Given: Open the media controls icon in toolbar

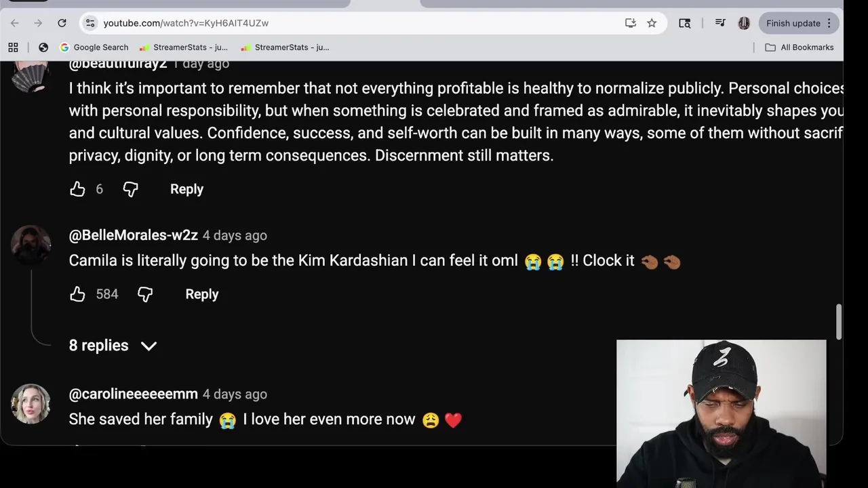Looking at the screenshot, I should 721,23.
